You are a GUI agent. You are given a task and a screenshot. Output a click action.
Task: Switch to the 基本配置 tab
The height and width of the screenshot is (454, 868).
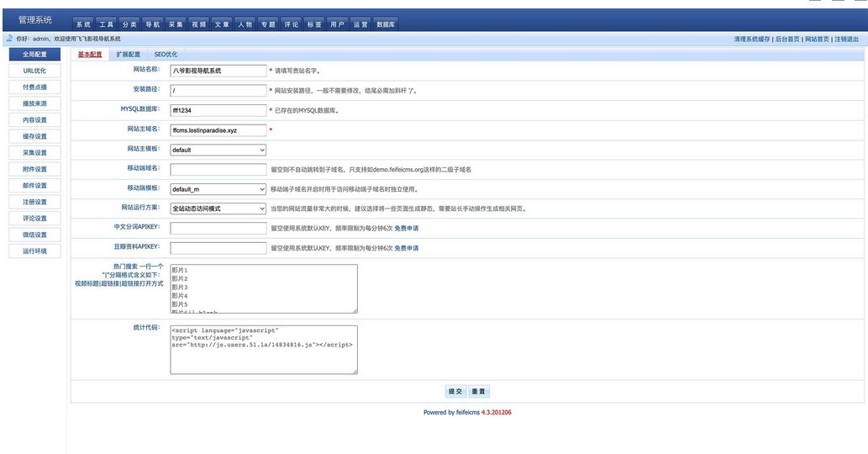click(90, 55)
